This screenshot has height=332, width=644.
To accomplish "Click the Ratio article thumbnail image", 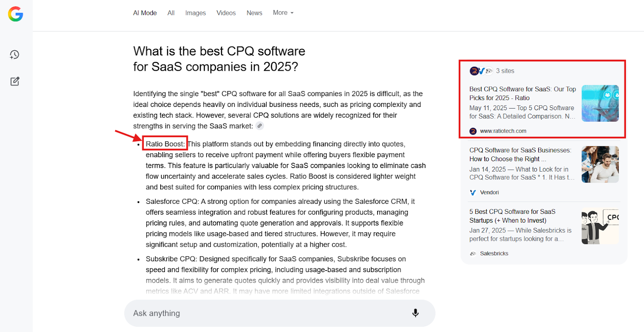I will [600, 103].
